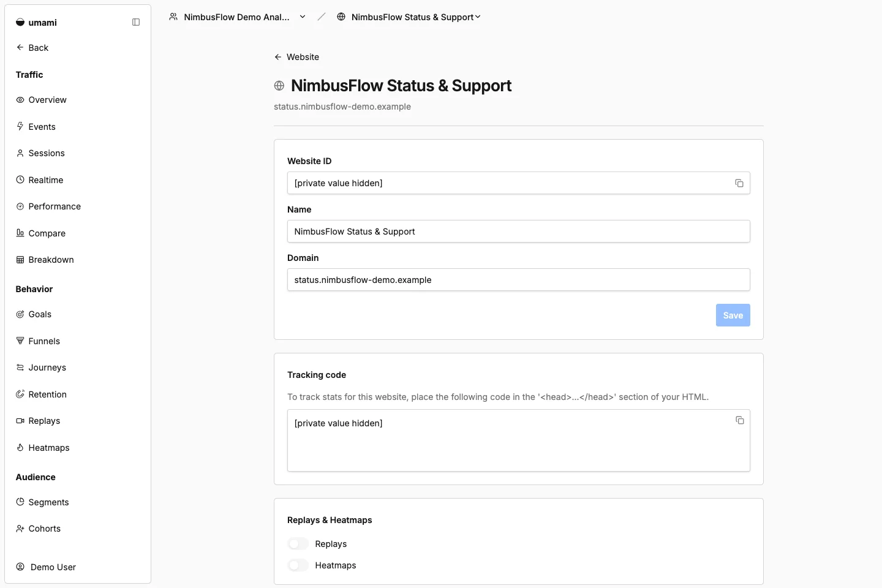This screenshot has height=588, width=882.
Task: Enable the Heatmaps toggle switch
Action: (298, 565)
